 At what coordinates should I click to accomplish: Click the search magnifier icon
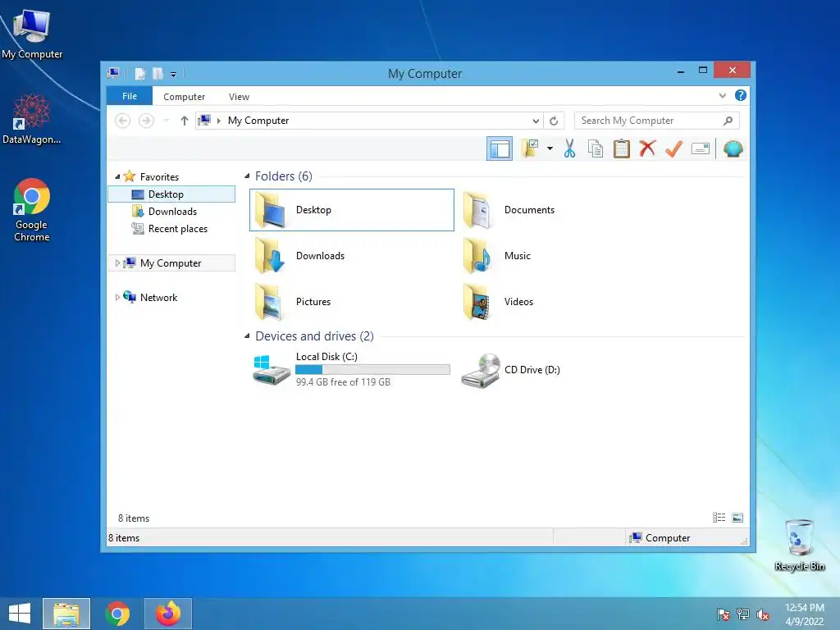click(x=728, y=121)
